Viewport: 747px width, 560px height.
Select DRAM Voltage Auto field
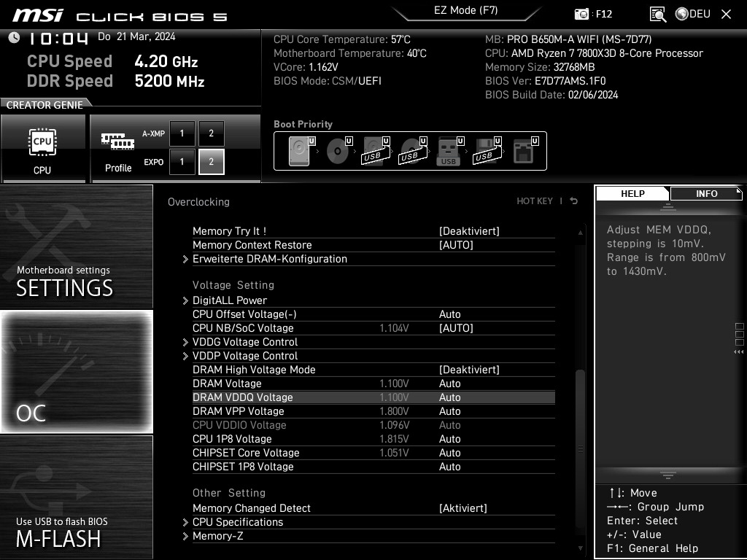(449, 384)
